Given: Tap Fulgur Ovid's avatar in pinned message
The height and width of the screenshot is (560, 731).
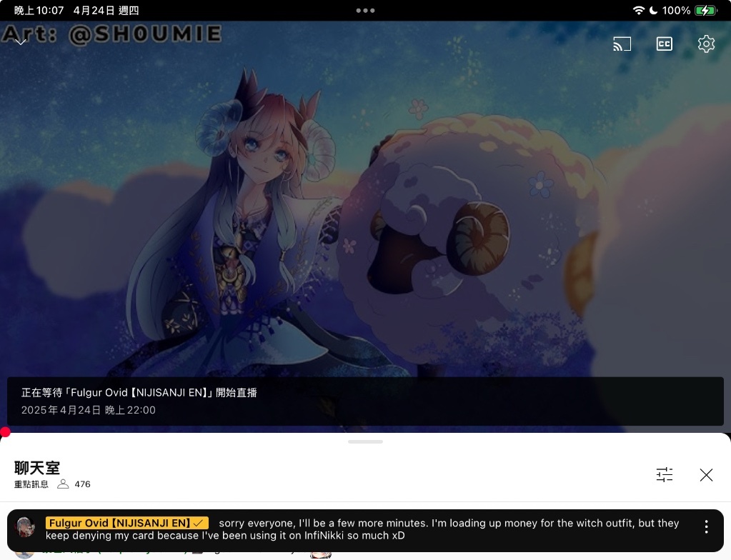Looking at the screenshot, I should [25, 527].
